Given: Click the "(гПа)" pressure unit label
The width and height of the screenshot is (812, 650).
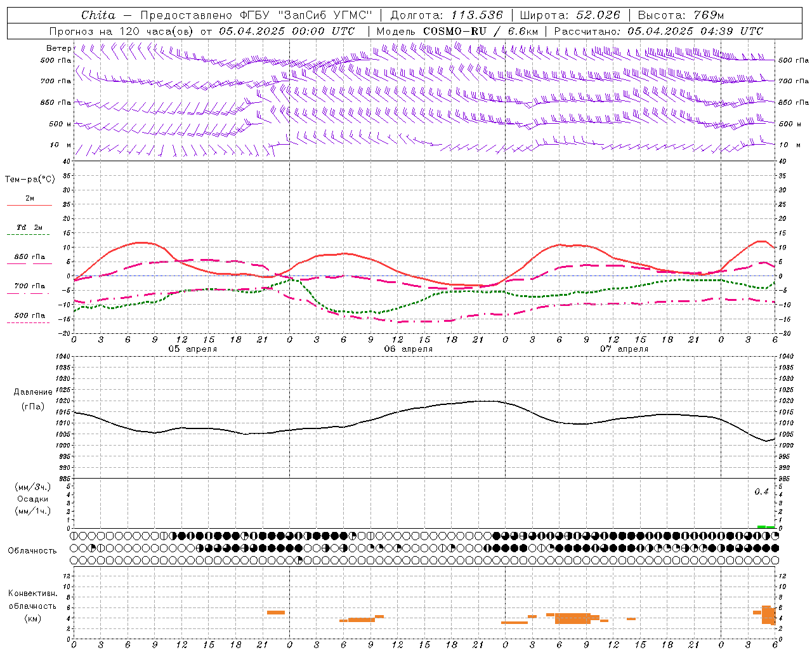Looking at the screenshot, I should click(33, 407).
